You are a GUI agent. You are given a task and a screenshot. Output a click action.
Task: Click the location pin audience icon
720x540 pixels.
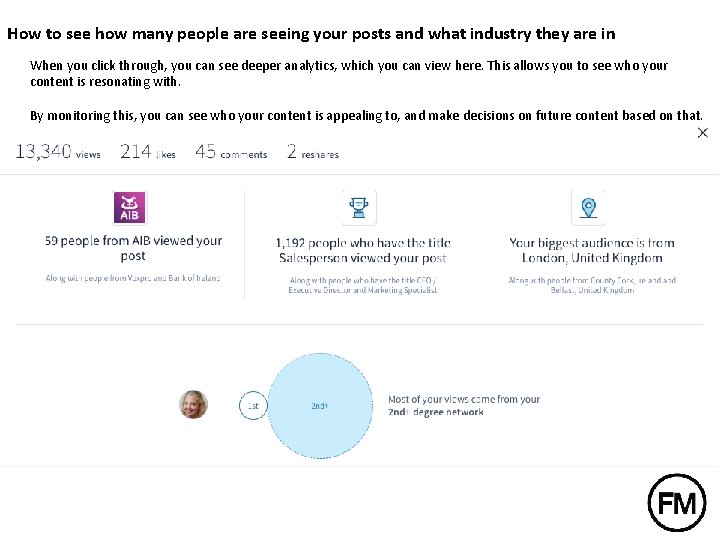[589, 207]
